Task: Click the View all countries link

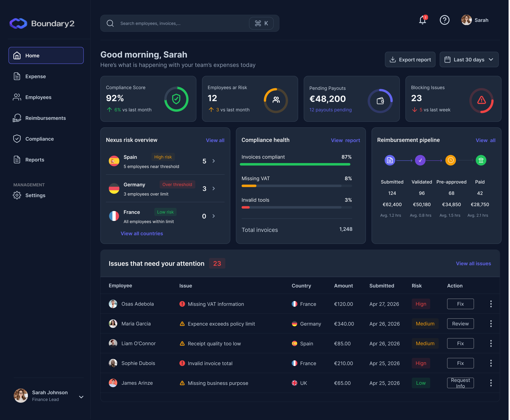Action: pos(142,234)
